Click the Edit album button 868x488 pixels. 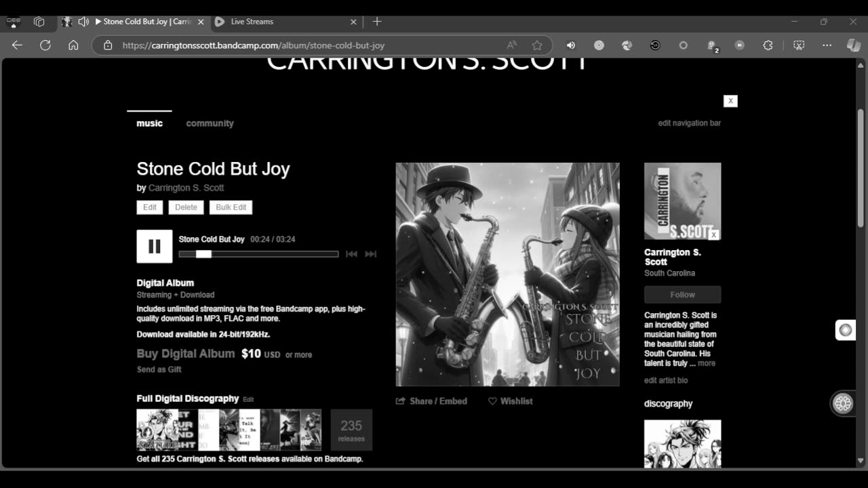[150, 207]
